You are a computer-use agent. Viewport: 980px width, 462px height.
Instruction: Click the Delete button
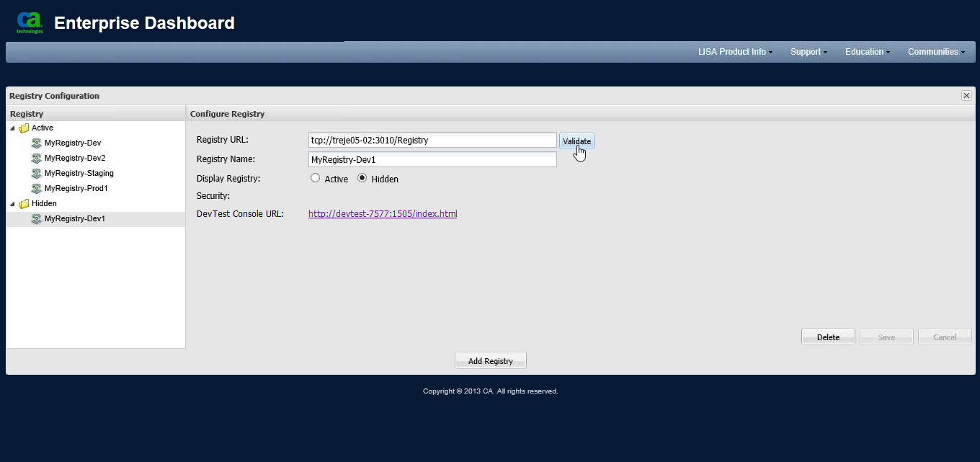(x=827, y=336)
